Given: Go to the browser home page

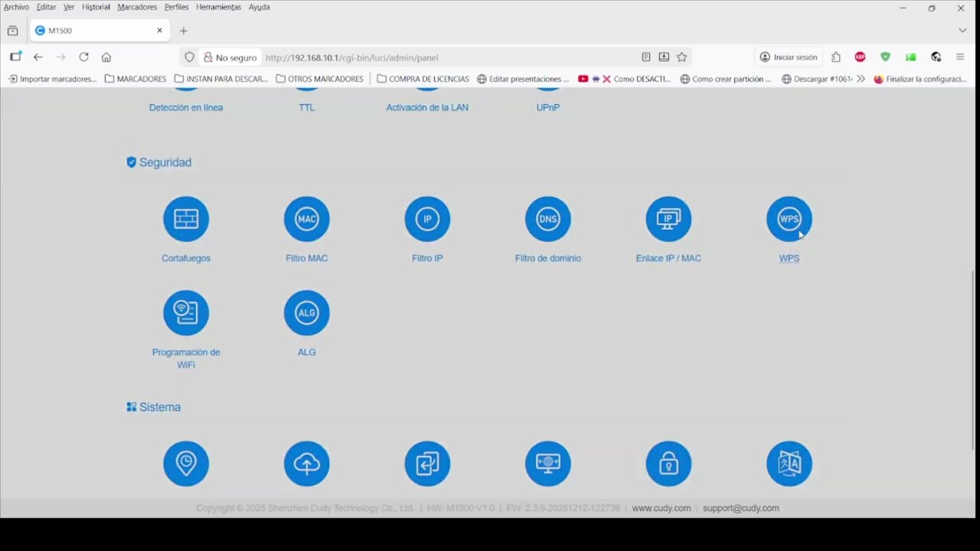Looking at the screenshot, I should coord(106,57).
